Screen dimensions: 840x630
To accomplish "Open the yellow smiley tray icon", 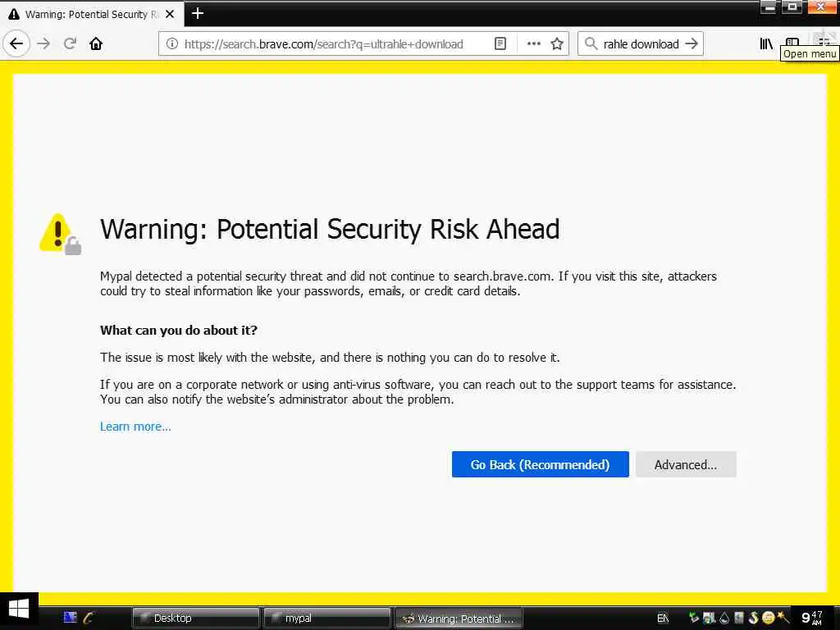I will [x=768, y=618].
